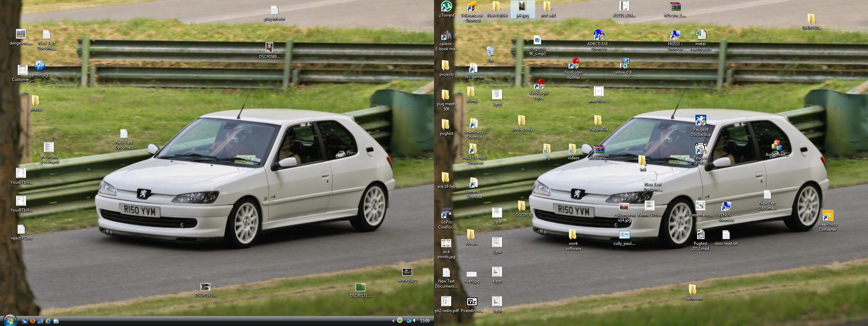Open the GoPro CineForm icon
Viewport: 868px width, 326px height.
(x=446, y=214)
